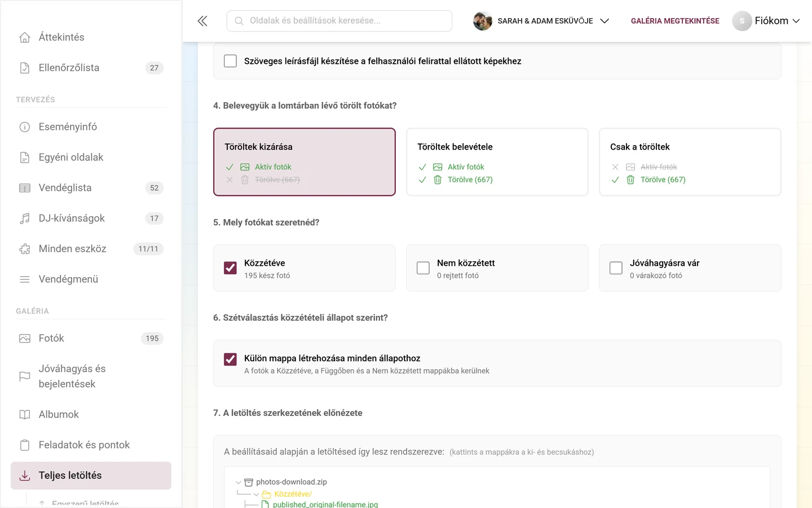
Task: Go to the Fotók gallery page
Action: coord(91,339)
